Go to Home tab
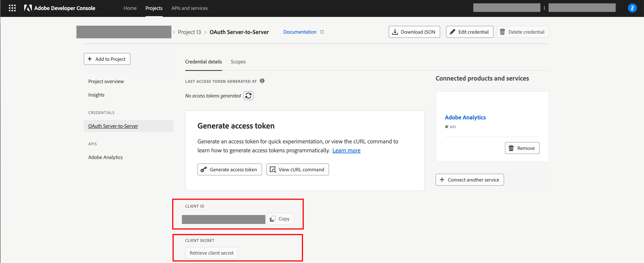Viewport: 644px width, 263px height. click(130, 8)
